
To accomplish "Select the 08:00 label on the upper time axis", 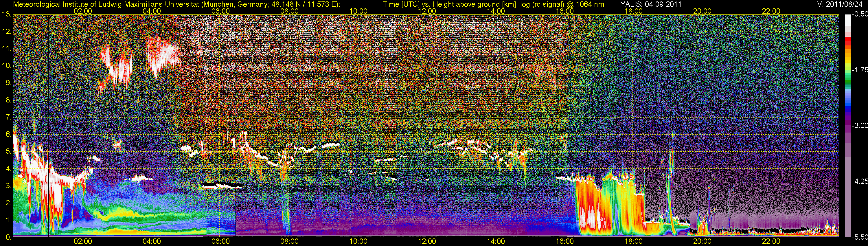I will pyautogui.click(x=289, y=11).
